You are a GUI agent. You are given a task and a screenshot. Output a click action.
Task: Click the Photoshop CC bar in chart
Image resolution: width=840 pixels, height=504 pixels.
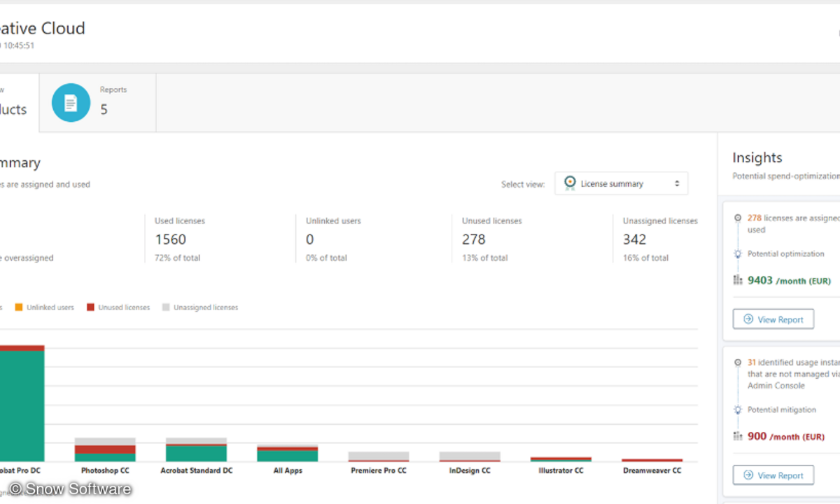(x=105, y=449)
